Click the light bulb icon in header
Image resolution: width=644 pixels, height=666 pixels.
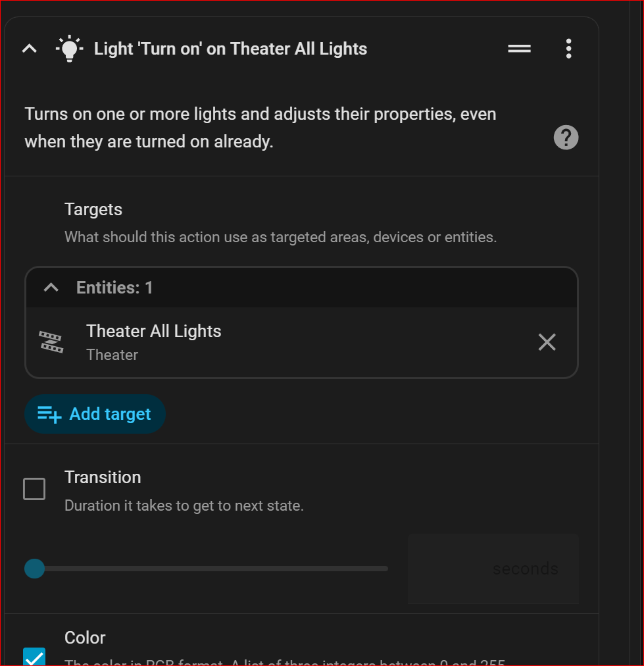coord(68,49)
